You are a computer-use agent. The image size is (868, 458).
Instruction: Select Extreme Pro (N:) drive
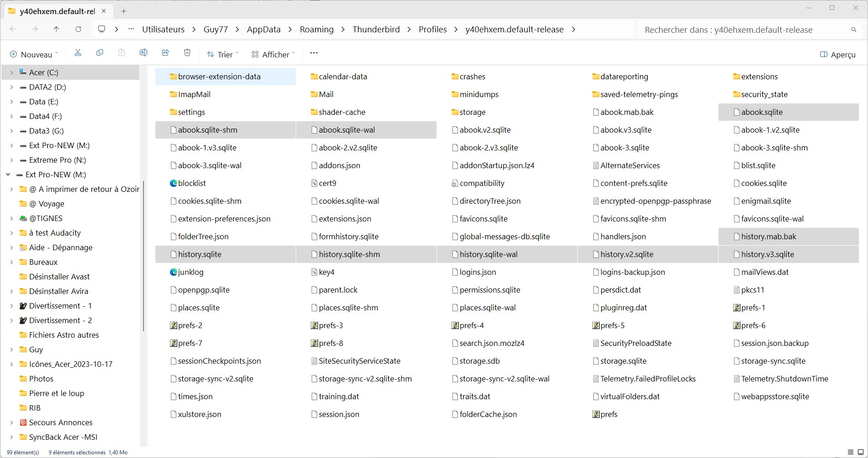[x=57, y=160]
